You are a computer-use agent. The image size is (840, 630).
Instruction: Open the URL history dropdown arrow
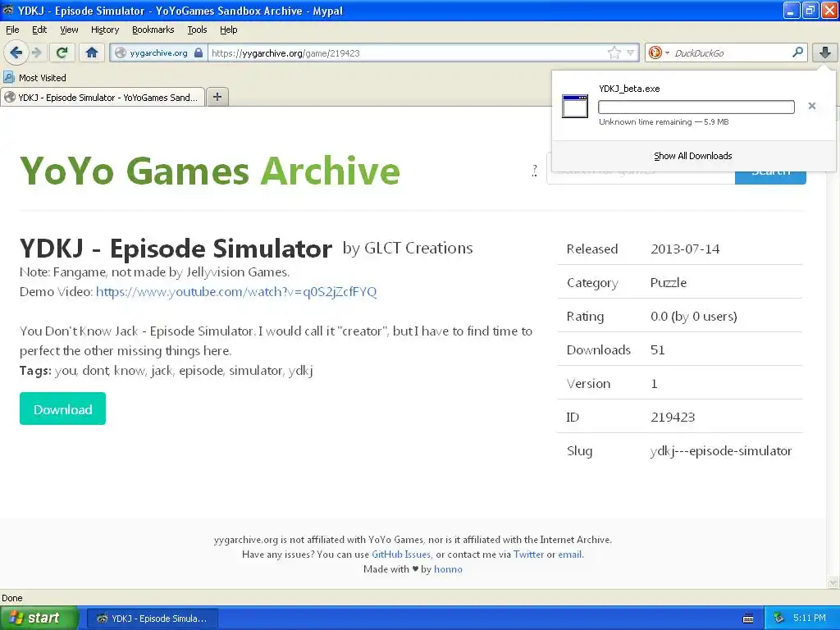tap(631, 52)
